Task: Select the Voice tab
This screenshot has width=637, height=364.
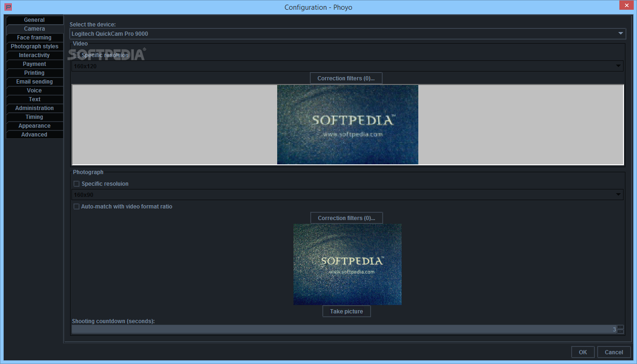Action: [34, 91]
